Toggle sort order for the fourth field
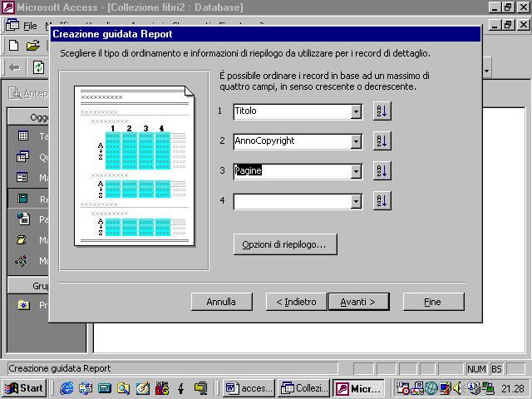532x399 pixels. pyautogui.click(x=382, y=201)
